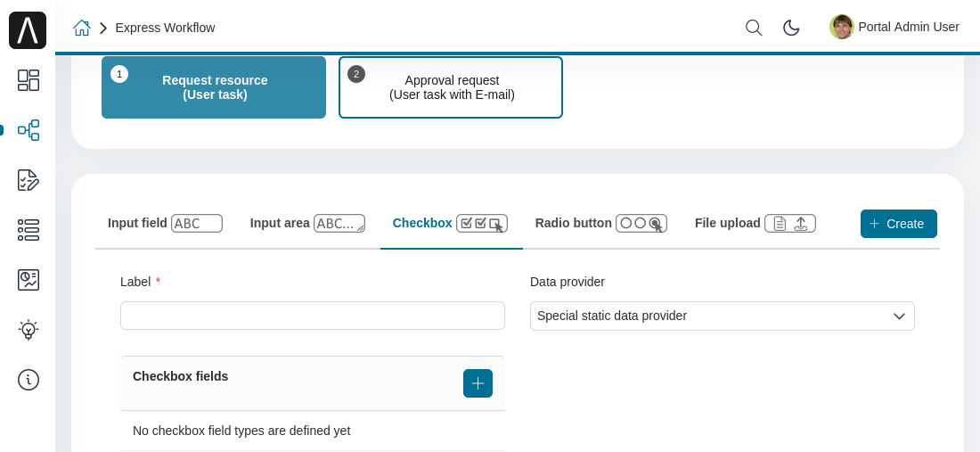Viewport: 980px width, 452px height.
Task: Click the Checkbox fields header
Action: (x=181, y=376)
